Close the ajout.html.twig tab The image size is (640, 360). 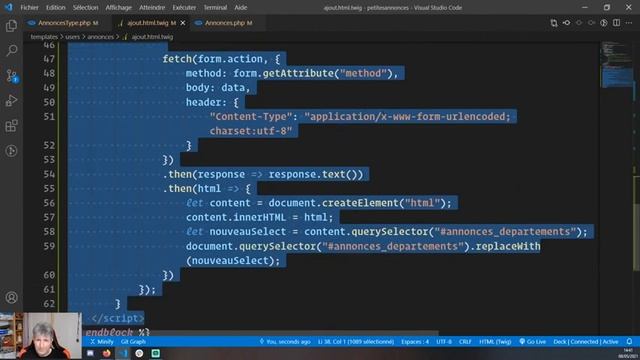[x=183, y=23]
